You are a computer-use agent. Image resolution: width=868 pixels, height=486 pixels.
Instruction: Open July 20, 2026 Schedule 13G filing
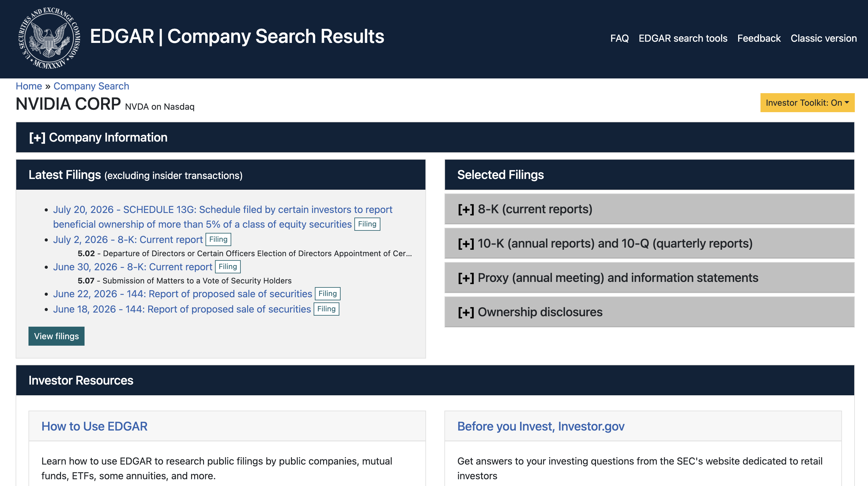point(223,217)
